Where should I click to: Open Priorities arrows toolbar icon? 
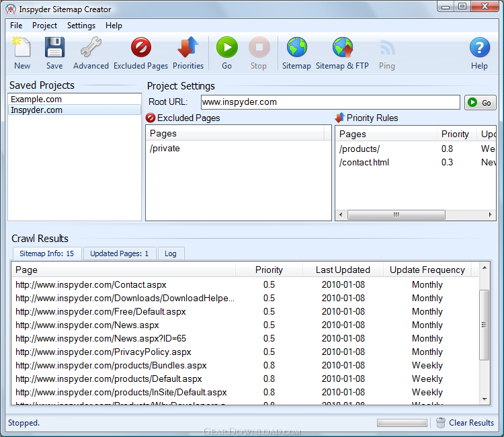(x=188, y=48)
